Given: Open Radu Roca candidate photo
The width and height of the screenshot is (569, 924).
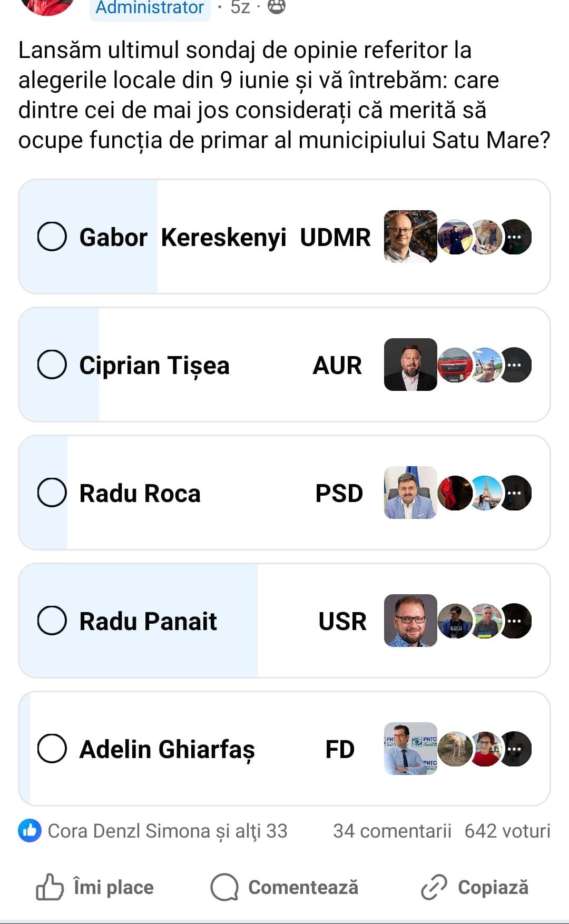Looking at the screenshot, I should point(410,493).
